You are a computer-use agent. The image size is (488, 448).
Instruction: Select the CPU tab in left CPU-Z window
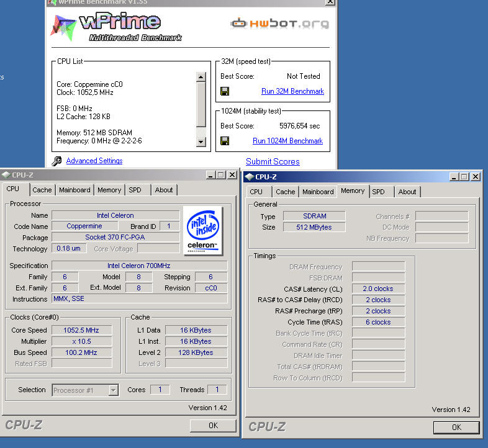(13, 189)
